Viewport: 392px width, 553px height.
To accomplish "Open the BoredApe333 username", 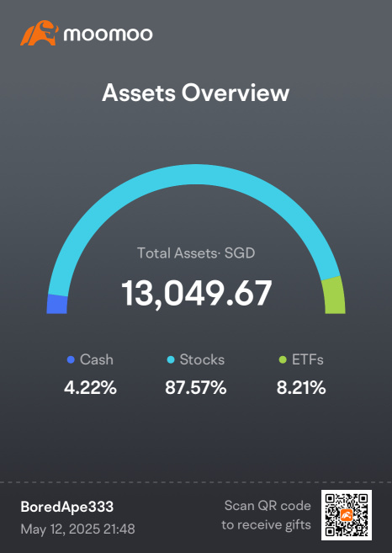I will click(x=67, y=507).
